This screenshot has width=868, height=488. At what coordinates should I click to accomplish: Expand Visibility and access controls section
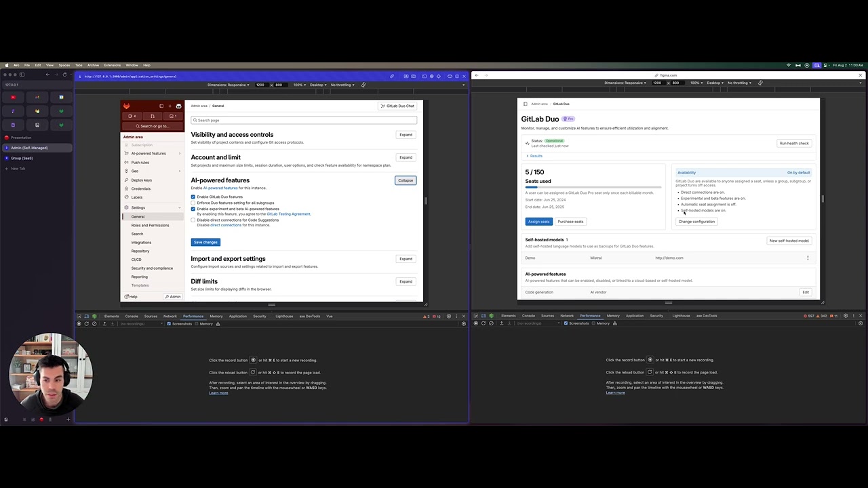[x=406, y=135]
